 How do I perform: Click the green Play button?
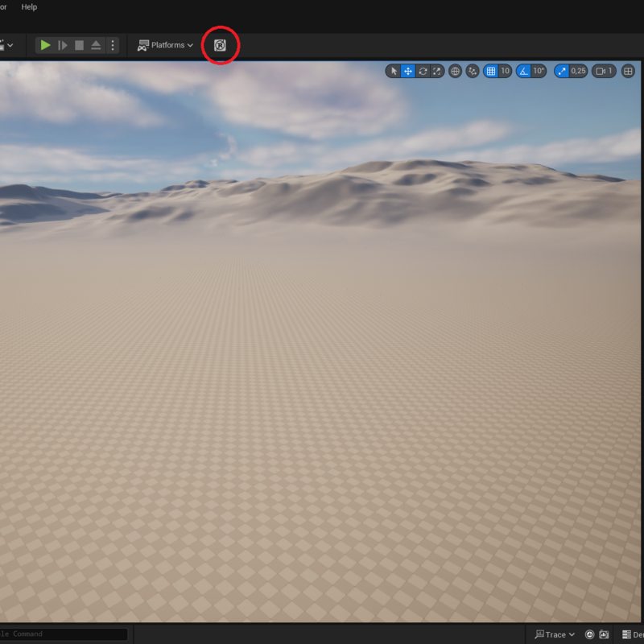[x=46, y=45]
